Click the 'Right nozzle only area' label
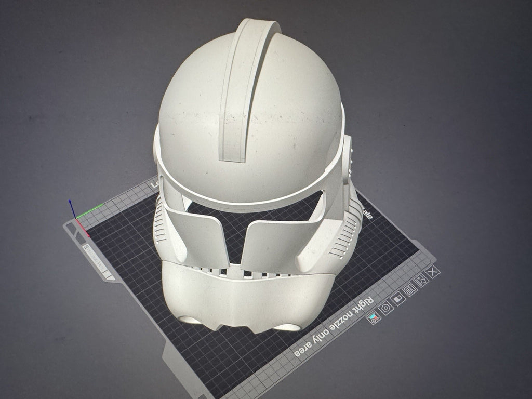The width and height of the screenshot is (532, 399). point(334,327)
